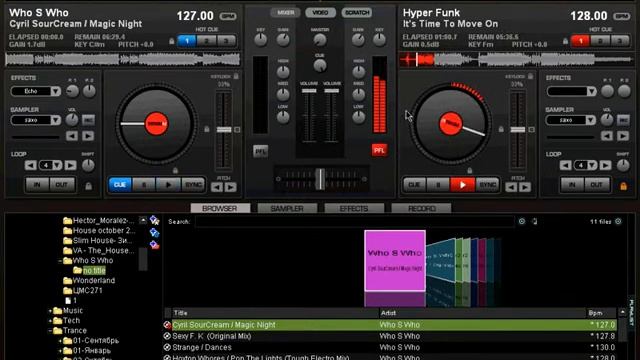The height and width of the screenshot is (360, 640).
Task: Toggle the left deck hot cue lock
Action: click(171, 41)
